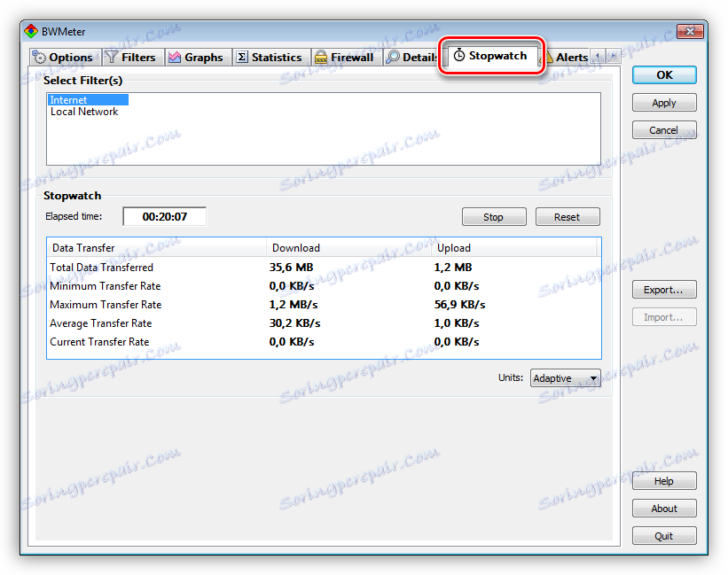
Task: Open Help
Action: [x=664, y=481]
